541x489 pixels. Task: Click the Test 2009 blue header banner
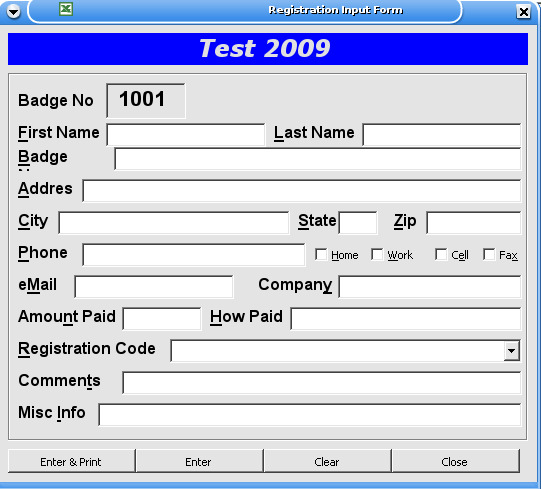point(268,49)
